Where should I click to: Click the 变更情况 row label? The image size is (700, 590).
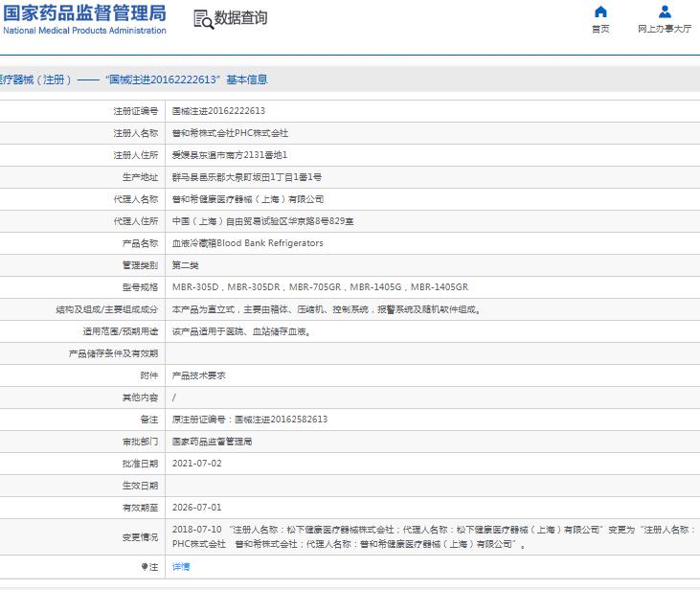140,537
